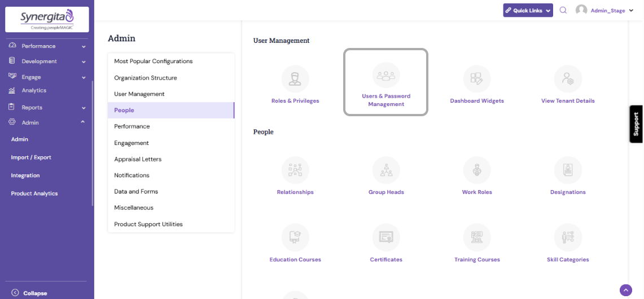Click the Collapse arrow icon
644x299 pixels.
click(x=15, y=293)
